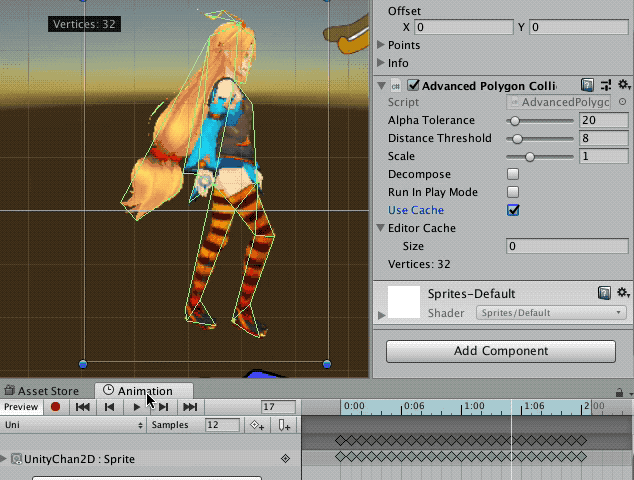Click the Sprites-Default material thumbnail
The image size is (634, 480).
(x=404, y=302)
